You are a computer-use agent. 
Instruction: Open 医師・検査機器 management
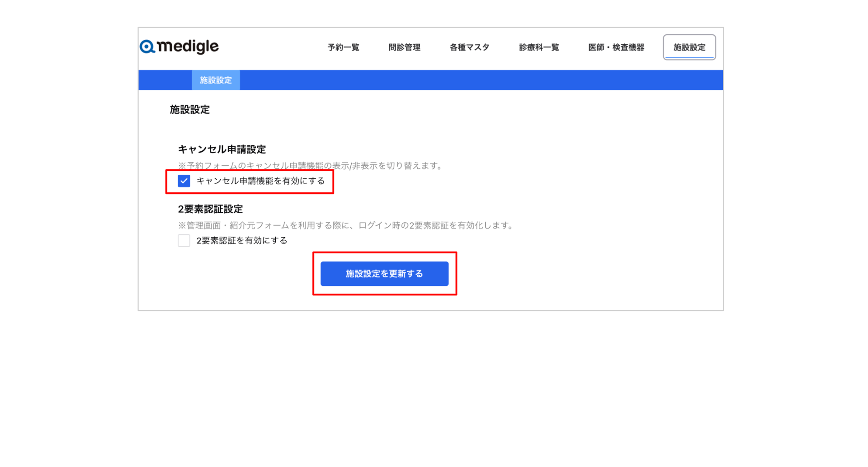pos(616,47)
